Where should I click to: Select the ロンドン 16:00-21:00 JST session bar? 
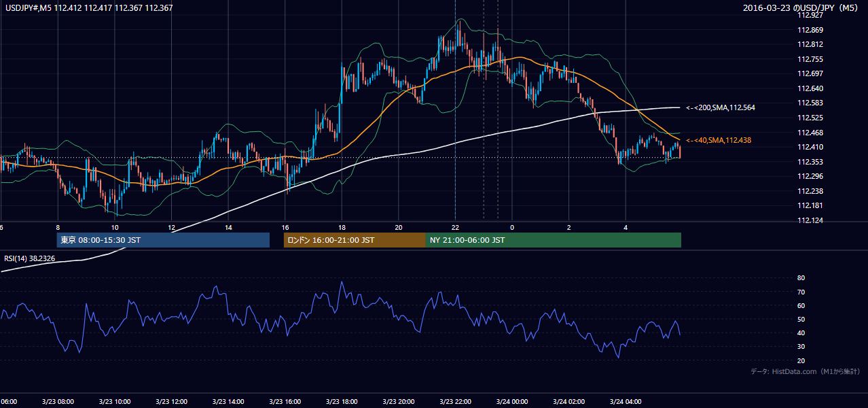tap(355, 240)
